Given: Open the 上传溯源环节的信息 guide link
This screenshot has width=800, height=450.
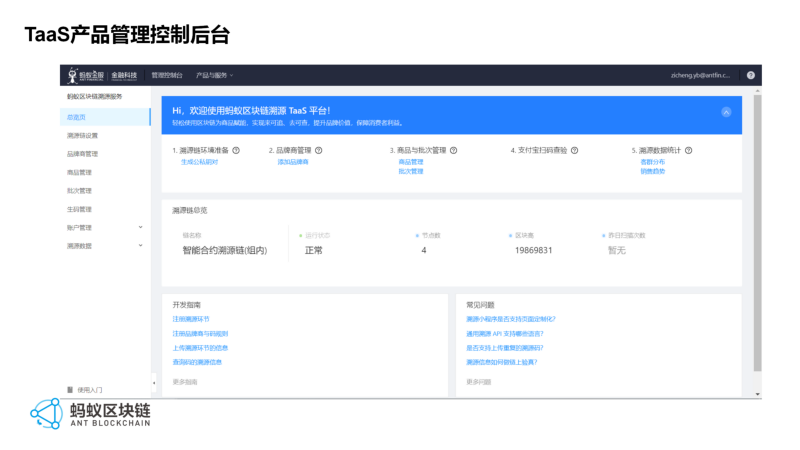Looking at the screenshot, I should [200, 348].
